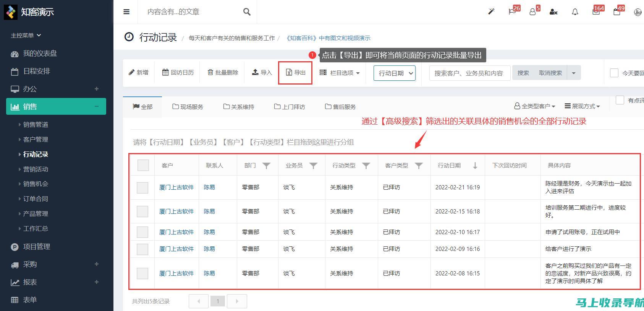Open 销售机会 submenu item

pyautogui.click(x=36, y=184)
